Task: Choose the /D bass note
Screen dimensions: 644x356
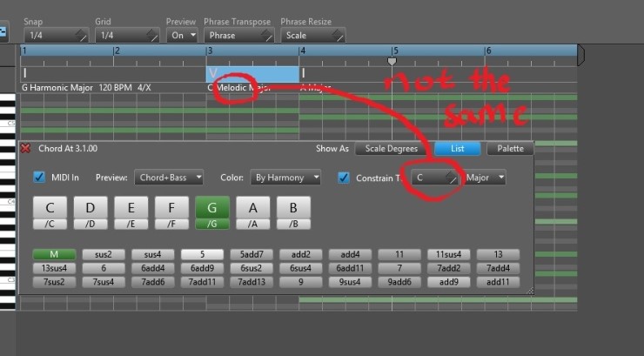Action: [91, 225]
